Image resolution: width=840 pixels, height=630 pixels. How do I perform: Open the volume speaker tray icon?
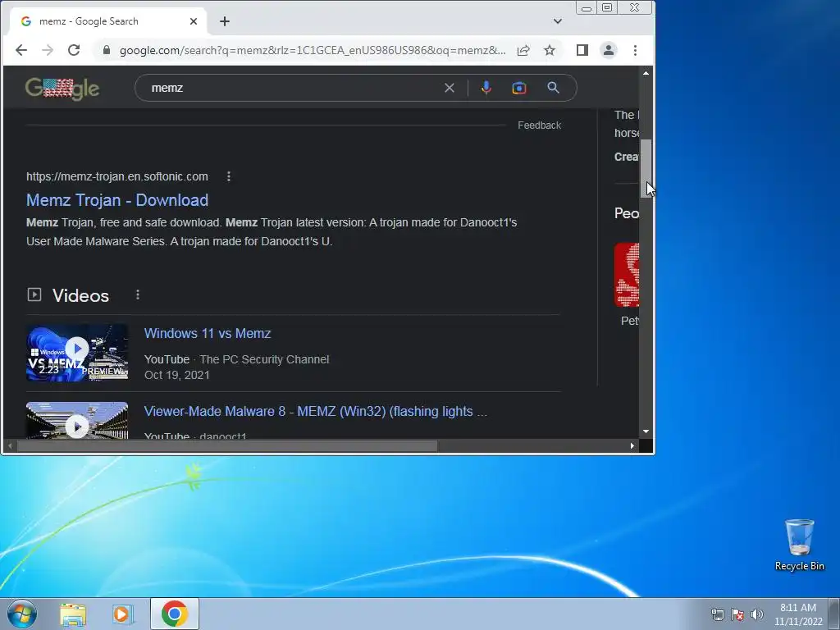[756, 614]
